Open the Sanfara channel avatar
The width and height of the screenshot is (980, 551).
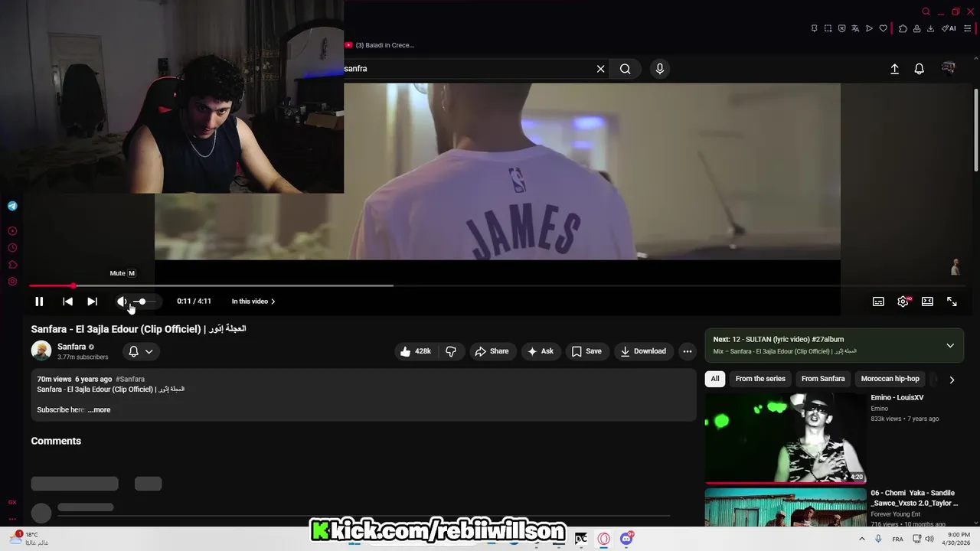[41, 351]
